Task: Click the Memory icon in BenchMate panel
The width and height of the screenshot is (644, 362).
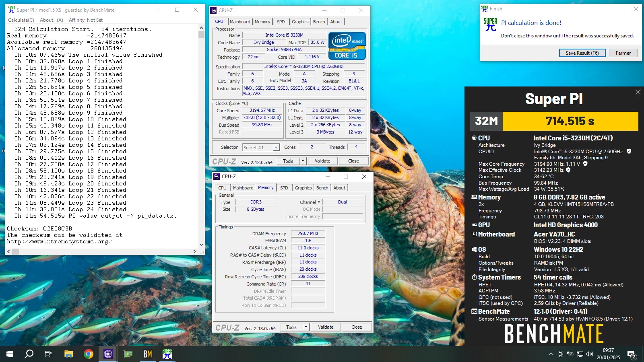Action: click(474, 197)
